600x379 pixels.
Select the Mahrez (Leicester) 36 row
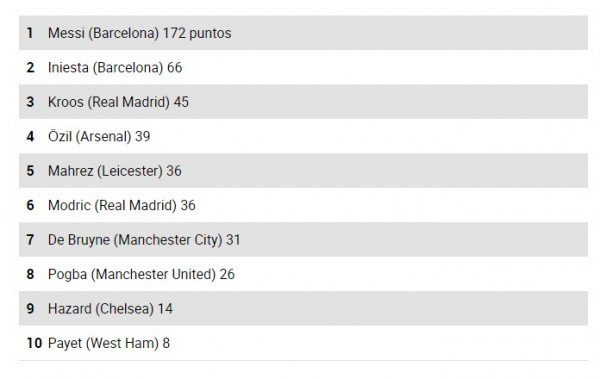click(x=303, y=171)
